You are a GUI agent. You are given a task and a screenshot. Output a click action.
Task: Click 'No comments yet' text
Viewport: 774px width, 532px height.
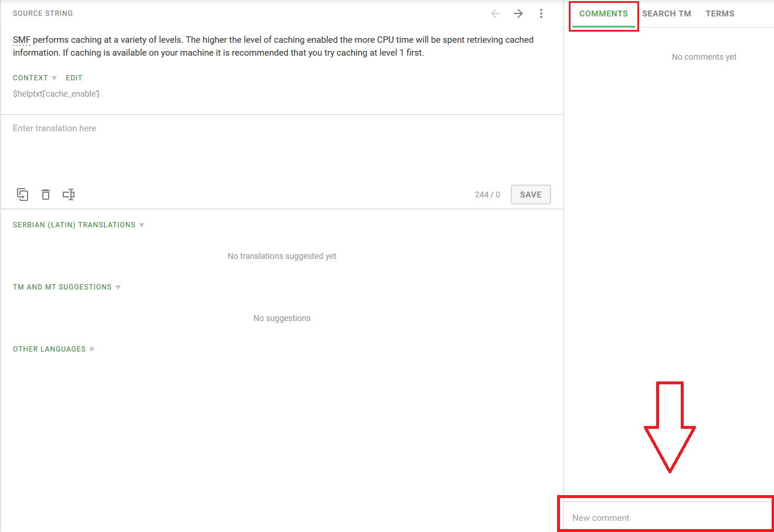pos(704,57)
